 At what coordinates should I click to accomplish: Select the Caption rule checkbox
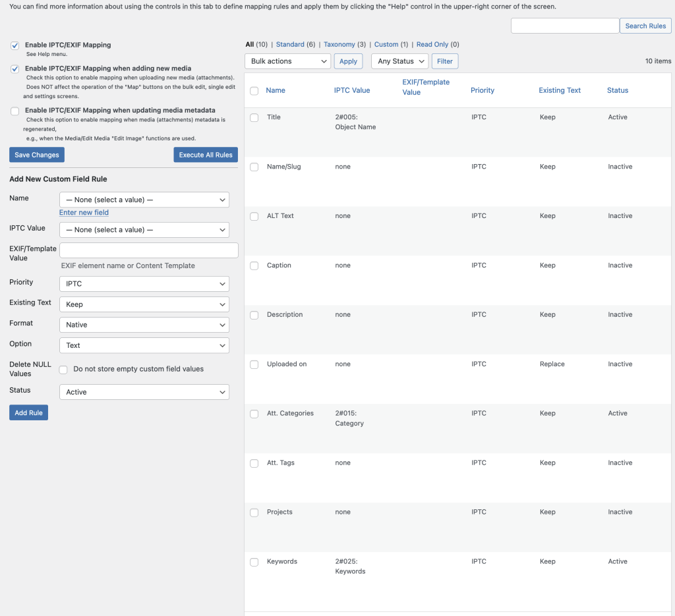[254, 266]
